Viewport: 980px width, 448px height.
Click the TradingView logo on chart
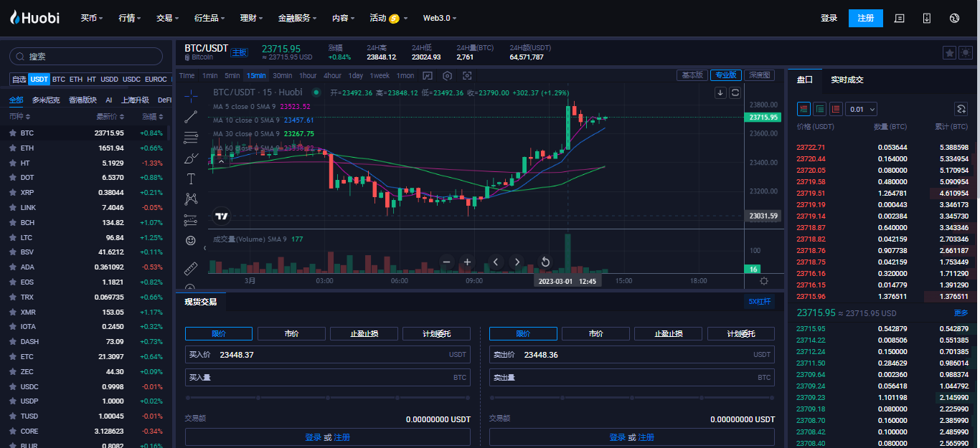click(222, 216)
